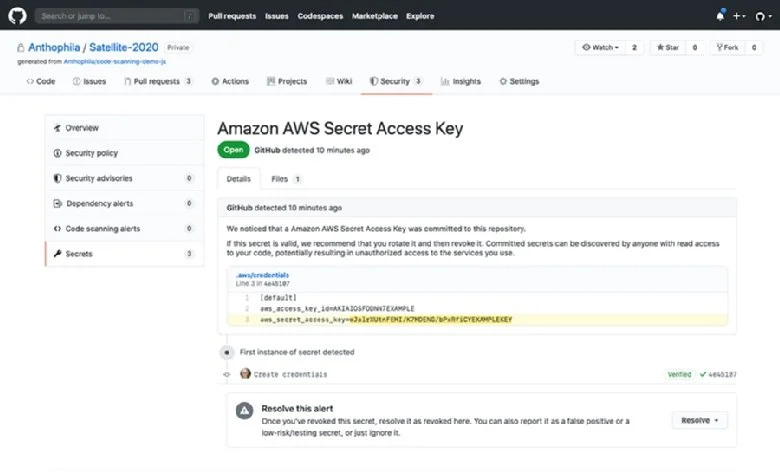Open the Resolve dropdown button
This screenshot has height=475, width=780.
[699, 420]
